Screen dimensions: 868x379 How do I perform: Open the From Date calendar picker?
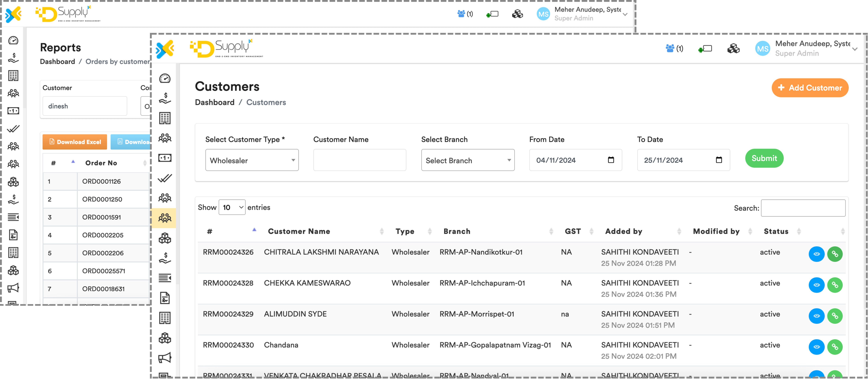pyautogui.click(x=611, y=160)
